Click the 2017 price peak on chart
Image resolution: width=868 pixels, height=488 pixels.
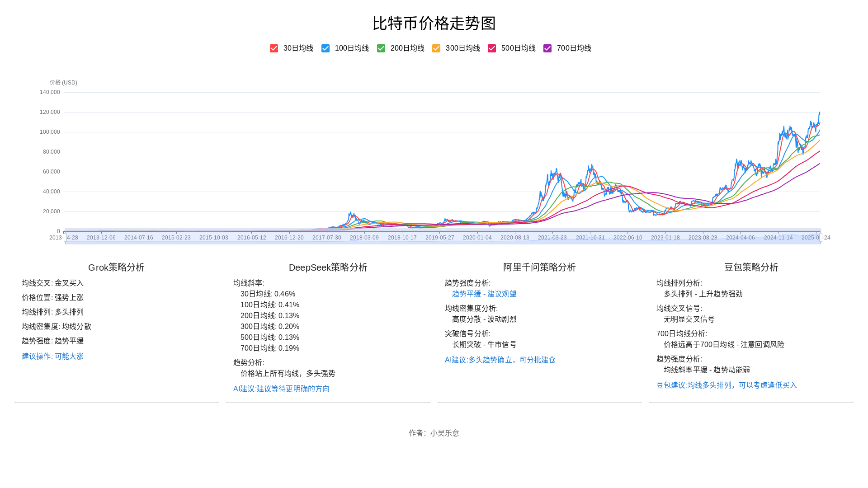tap(350, 213)
